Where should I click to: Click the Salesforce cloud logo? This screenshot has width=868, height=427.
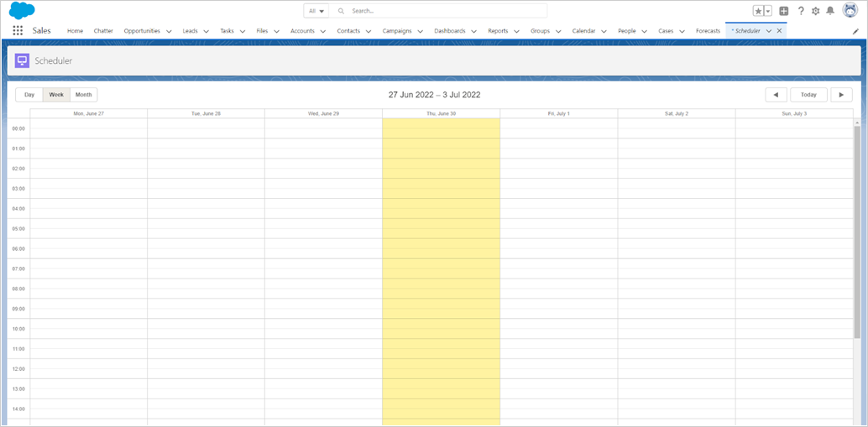coord(22,10)
